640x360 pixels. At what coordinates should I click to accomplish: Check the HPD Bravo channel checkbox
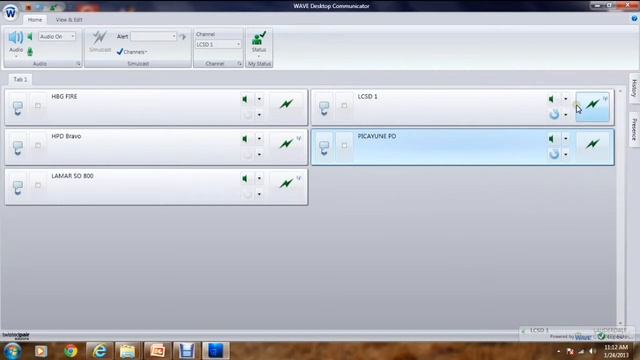38,145
